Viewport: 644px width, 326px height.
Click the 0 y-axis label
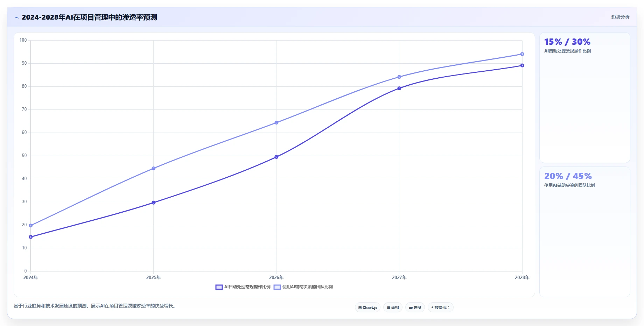tap(26, 271)
